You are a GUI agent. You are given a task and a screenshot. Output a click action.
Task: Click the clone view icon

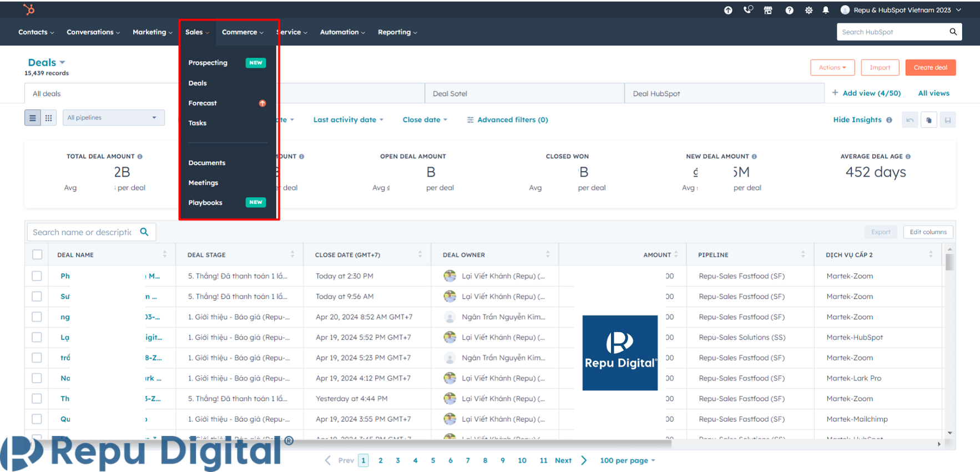(929, 120)
